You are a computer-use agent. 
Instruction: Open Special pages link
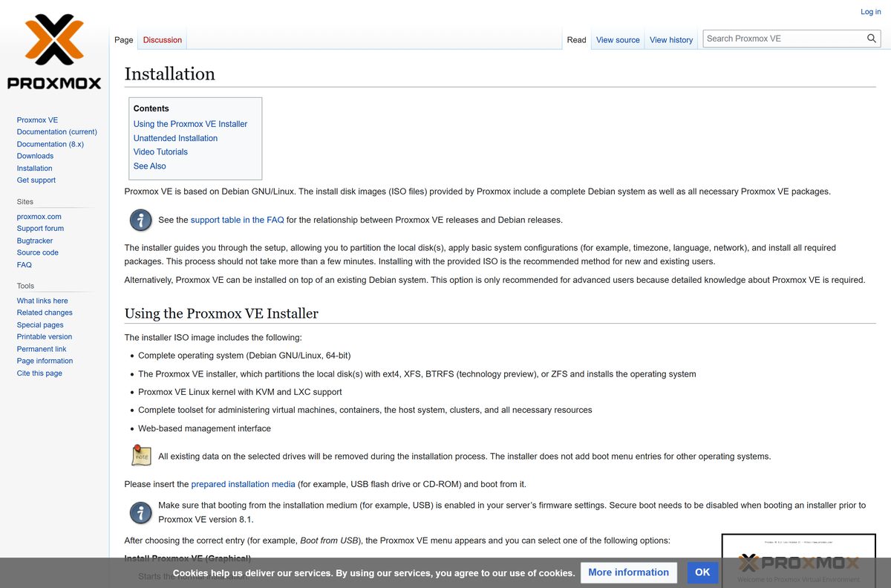pos(40,325)
